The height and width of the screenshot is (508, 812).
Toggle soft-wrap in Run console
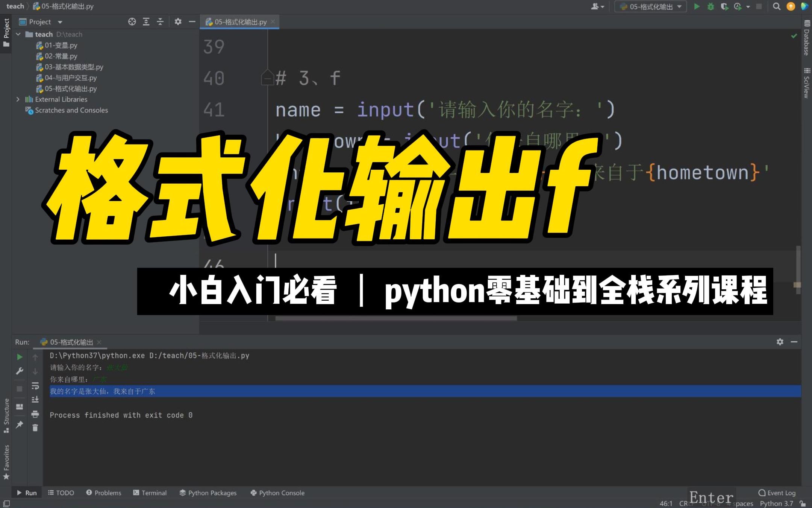click(35, 386)
